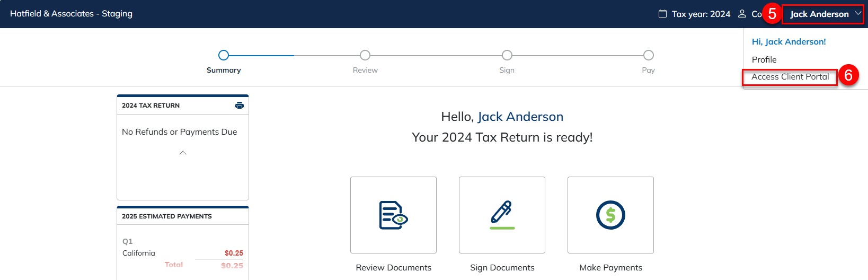Click the Summary step circle
868x280 pixels.
click(x=224, y=55)
